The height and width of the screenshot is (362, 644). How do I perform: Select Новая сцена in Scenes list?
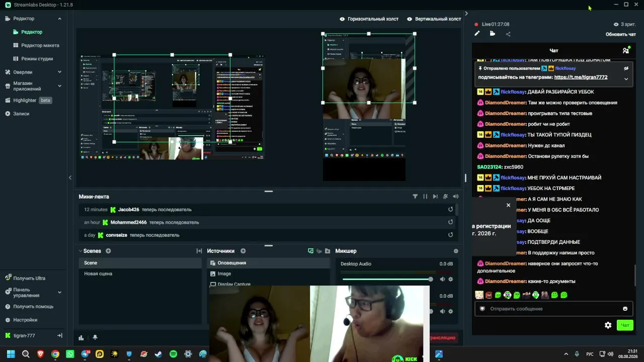coord(140,274)
